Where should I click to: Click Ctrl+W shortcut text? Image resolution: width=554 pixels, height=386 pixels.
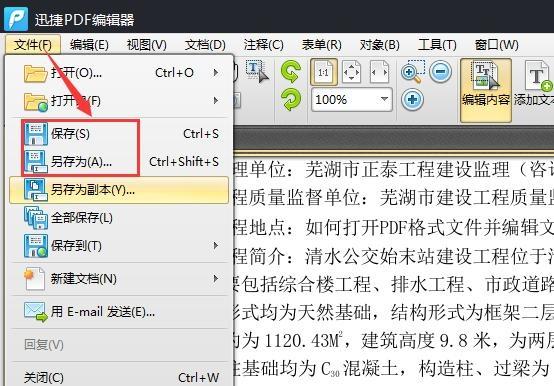coord(199,378)
